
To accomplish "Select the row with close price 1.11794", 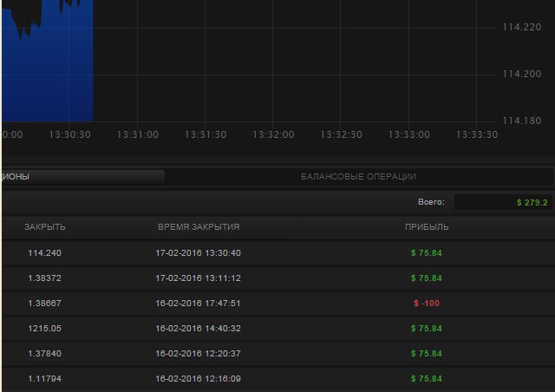I will click(45, 379).
